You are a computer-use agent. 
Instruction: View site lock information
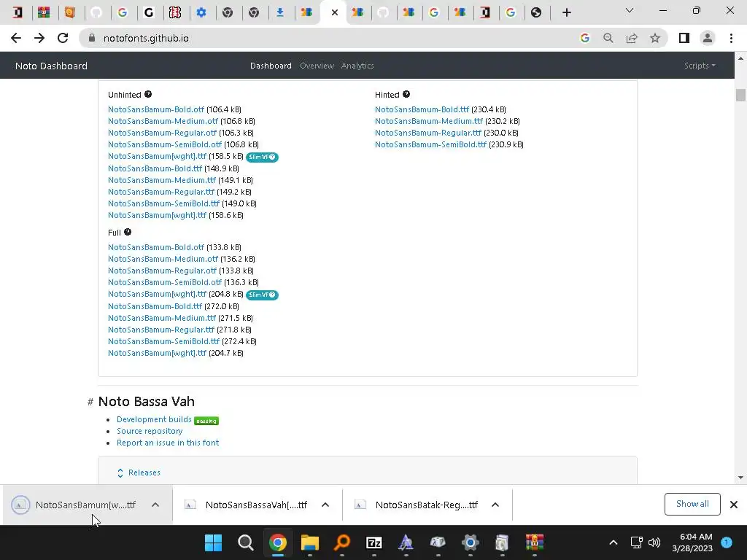tap(92, 38)
